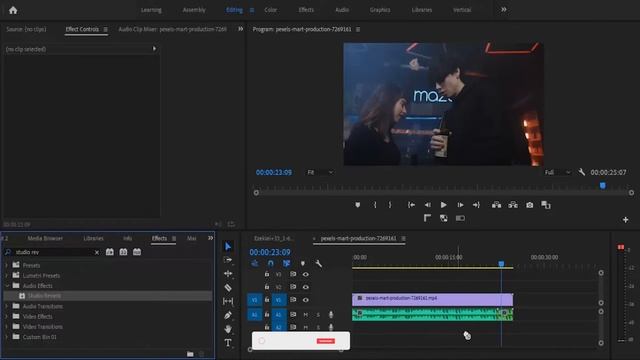
Task: Select the Razor tool
Action: pyautogui.click(x=228, y=287)
